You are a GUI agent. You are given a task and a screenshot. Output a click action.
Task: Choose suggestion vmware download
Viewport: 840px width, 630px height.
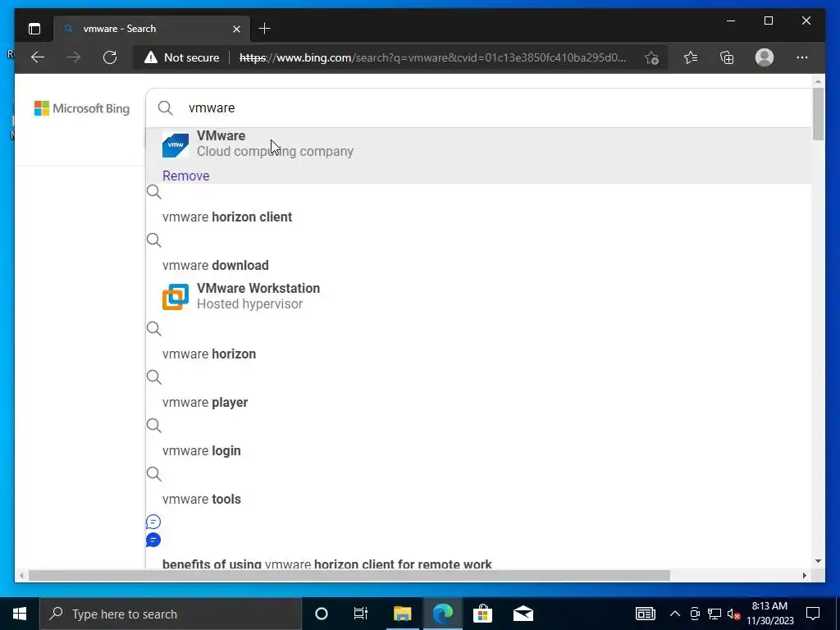pyautogui.click(x=216, y=265)
